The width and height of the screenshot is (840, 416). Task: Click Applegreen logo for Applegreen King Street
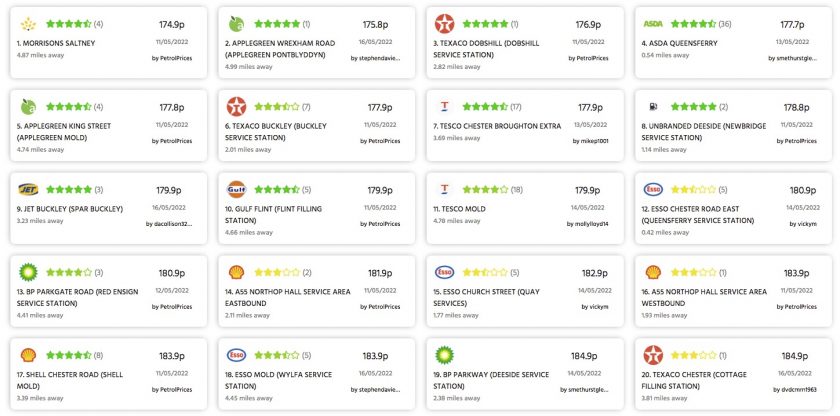[x=28, y=107]
